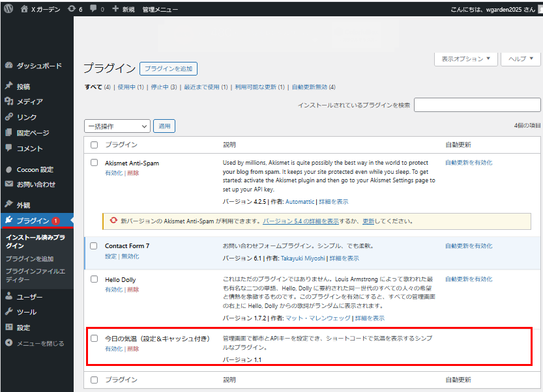The height and width of the screenshot is (392, 543).
Task: Go to the 外観 appearance menu
Action: coord(23,204)
